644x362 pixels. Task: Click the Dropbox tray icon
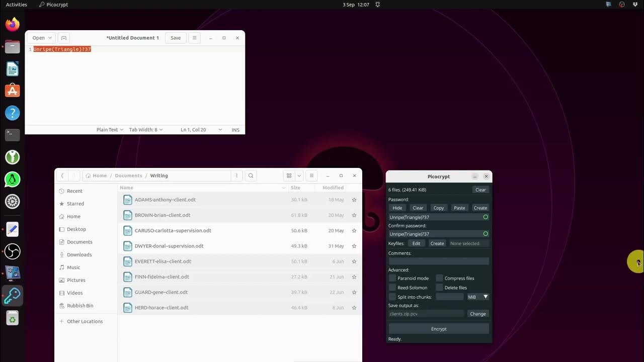635,5
